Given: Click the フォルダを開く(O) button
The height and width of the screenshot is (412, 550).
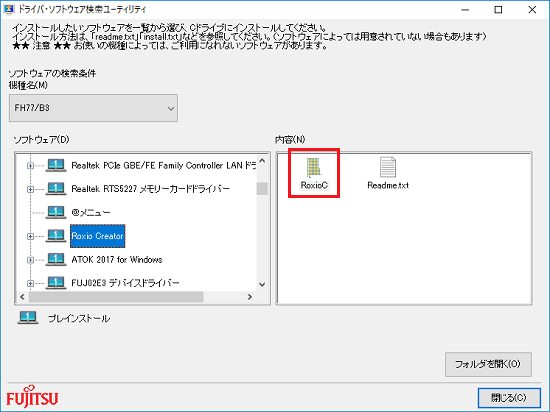Looking at the screenshot, I should (x=488, y=364).
